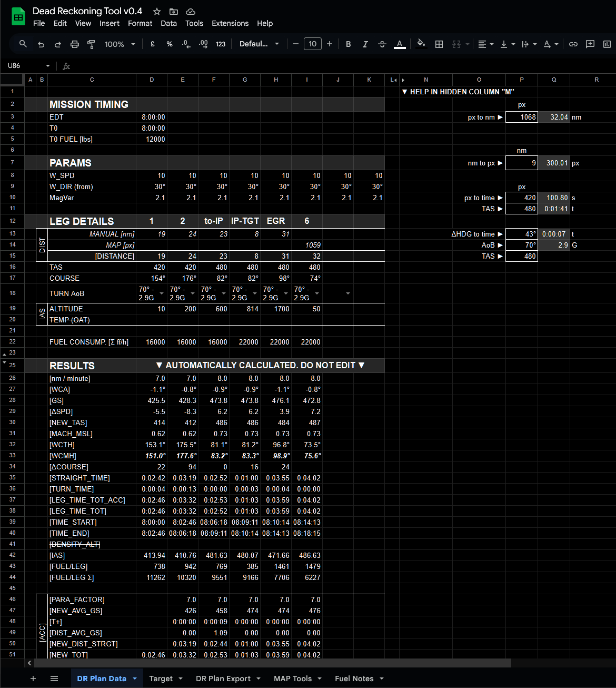Viewport: 616px width, 688px height.
Task: Switch to the MAP Tools sheet tab
Action: click(x=293, y=679)
